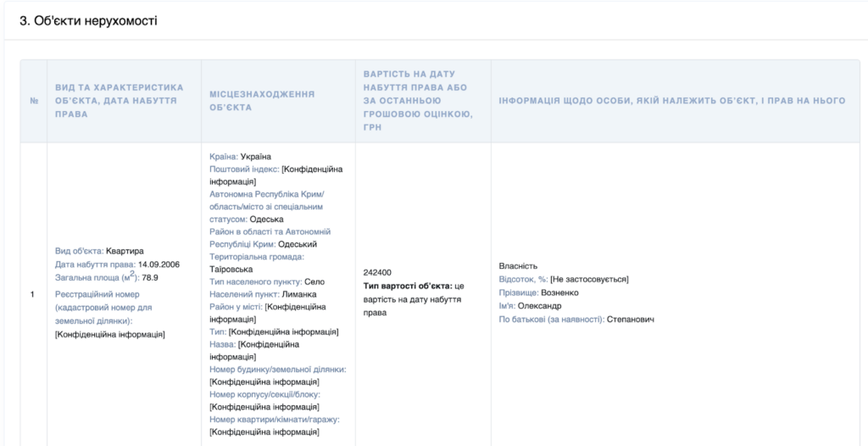Select row number 1 cell
This screenshot has width=868, height=446.
[32, 294]
